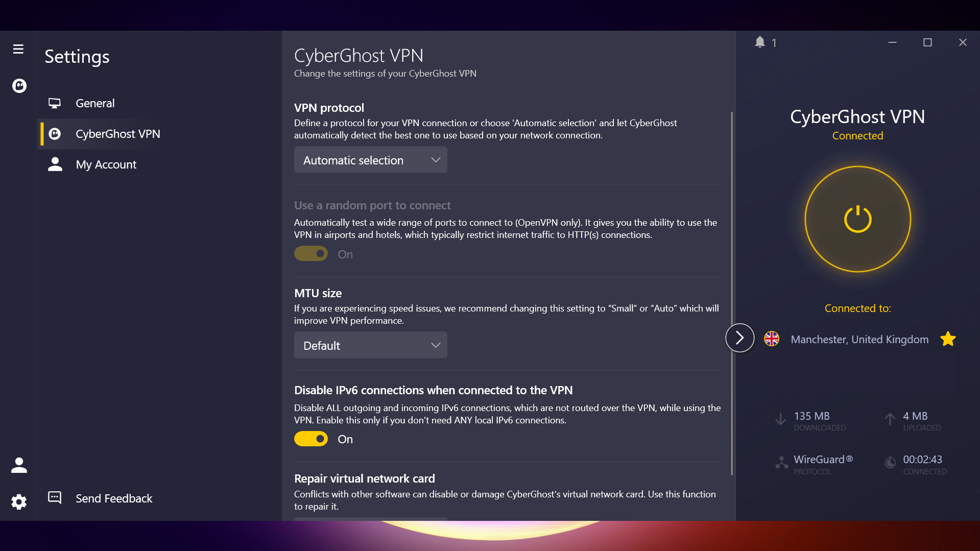Image resolution: width=980 pixels, height=551 pixels.
Task: Click the Connected status text
Action: [x=857, y=136]
